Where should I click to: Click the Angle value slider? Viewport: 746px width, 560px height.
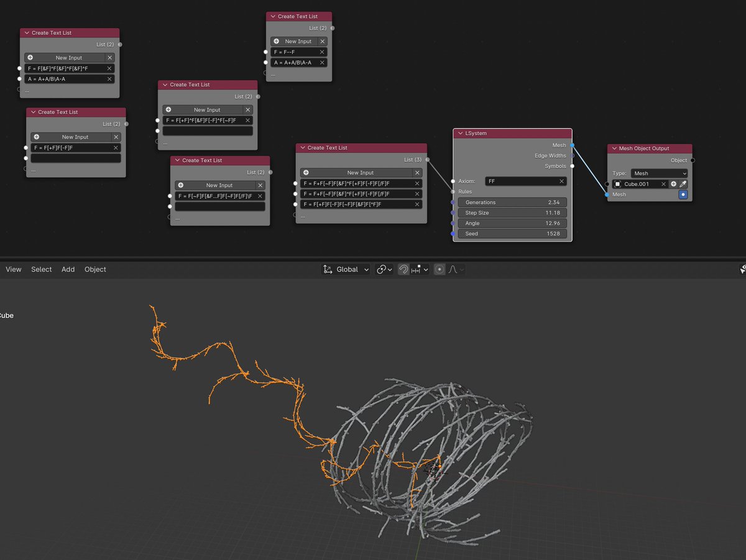pos(512,223)
